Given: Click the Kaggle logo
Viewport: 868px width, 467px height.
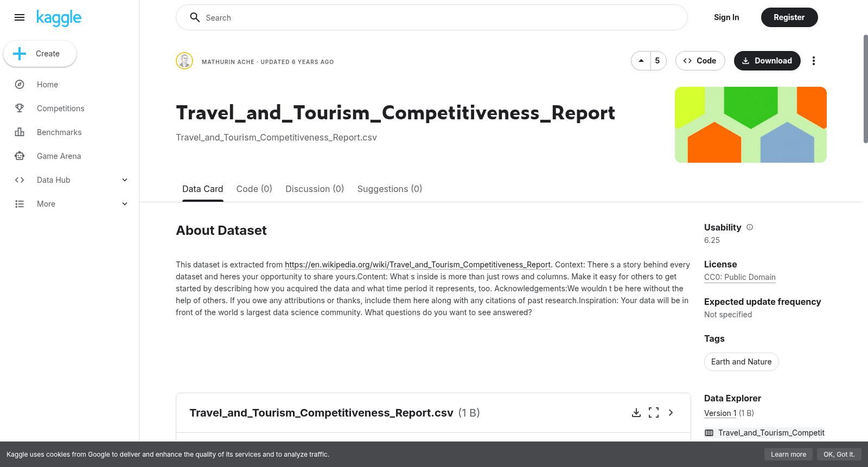Looking at the screenshot, I should coord(59,18).
